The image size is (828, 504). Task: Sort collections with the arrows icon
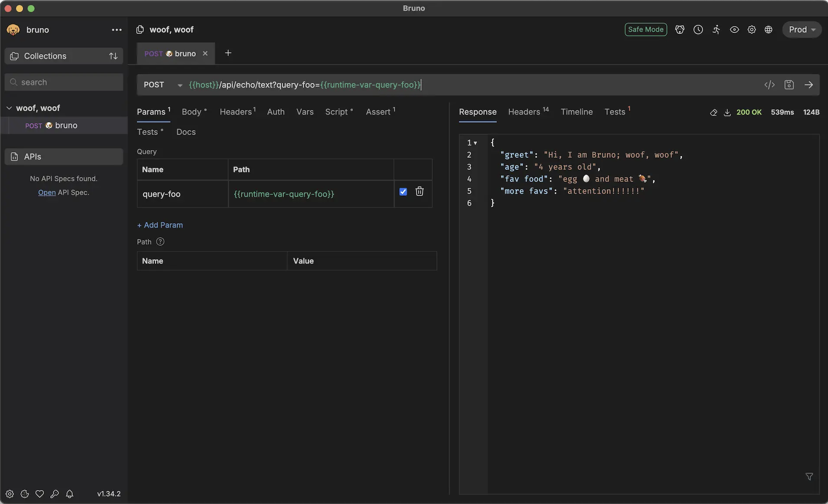[x=113, y=56]
